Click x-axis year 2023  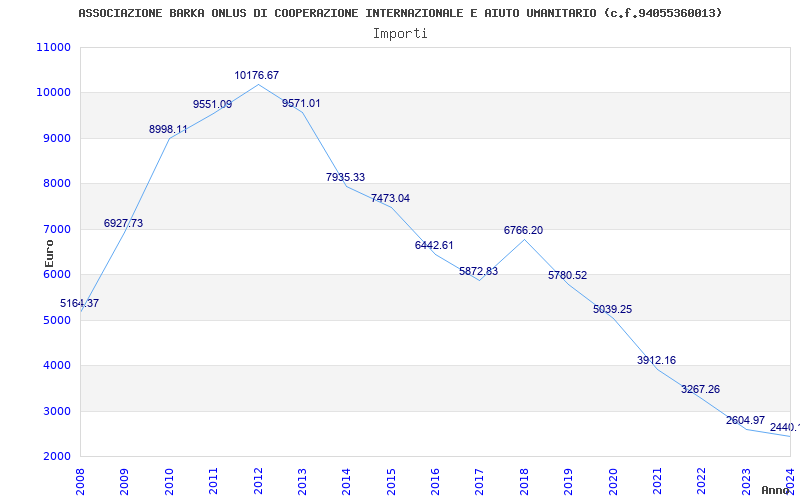click(x=746, y=481)
